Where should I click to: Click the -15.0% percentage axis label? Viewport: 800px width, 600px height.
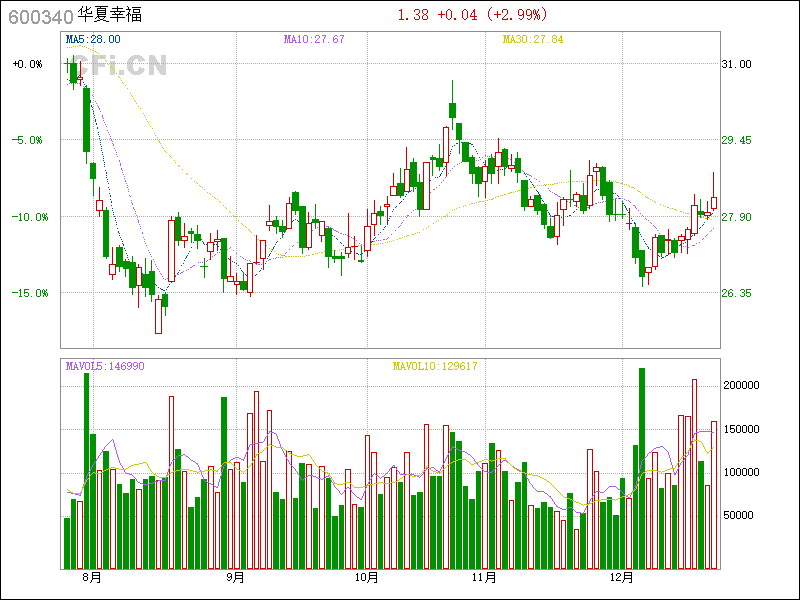(x=30, y=293)
